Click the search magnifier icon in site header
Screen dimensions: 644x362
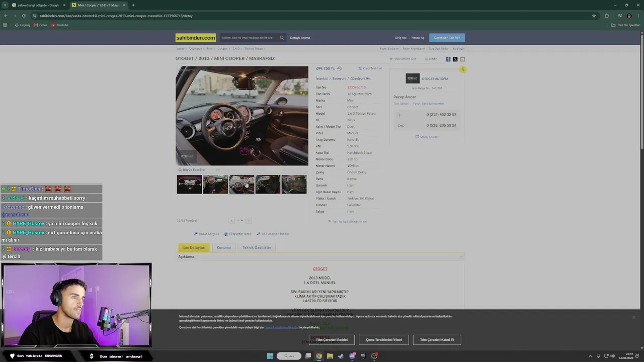point(282,38)
